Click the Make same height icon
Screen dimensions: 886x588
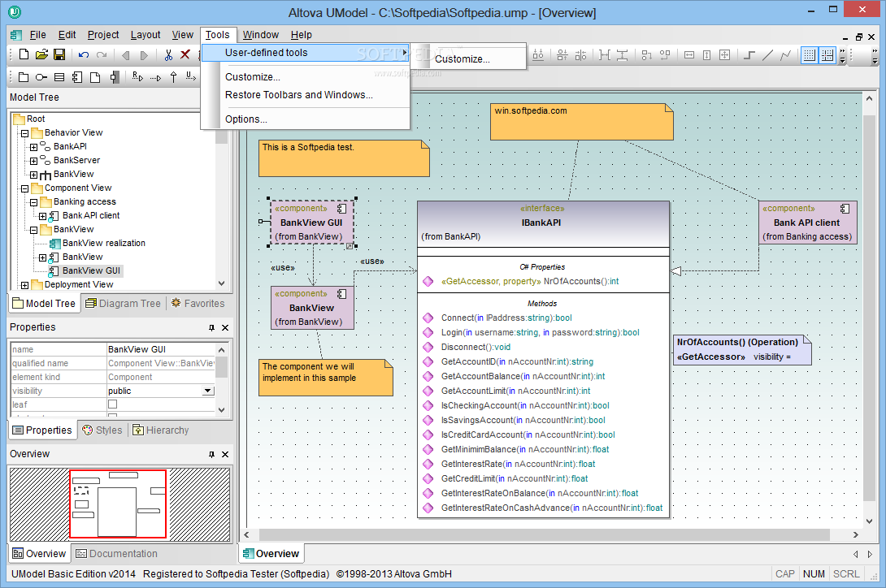[x=707, y=54]
